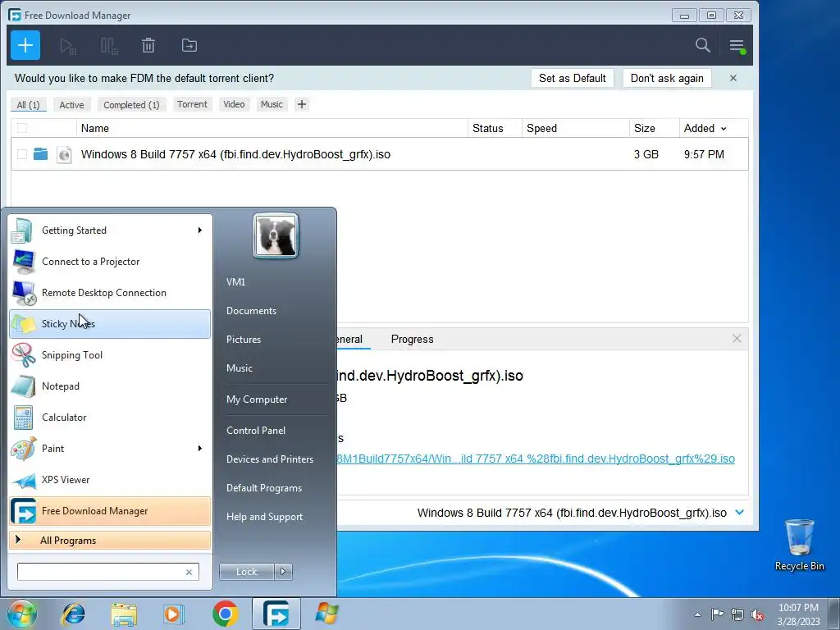
Task: Click the Don't ask again button
Action: point(667,78)
